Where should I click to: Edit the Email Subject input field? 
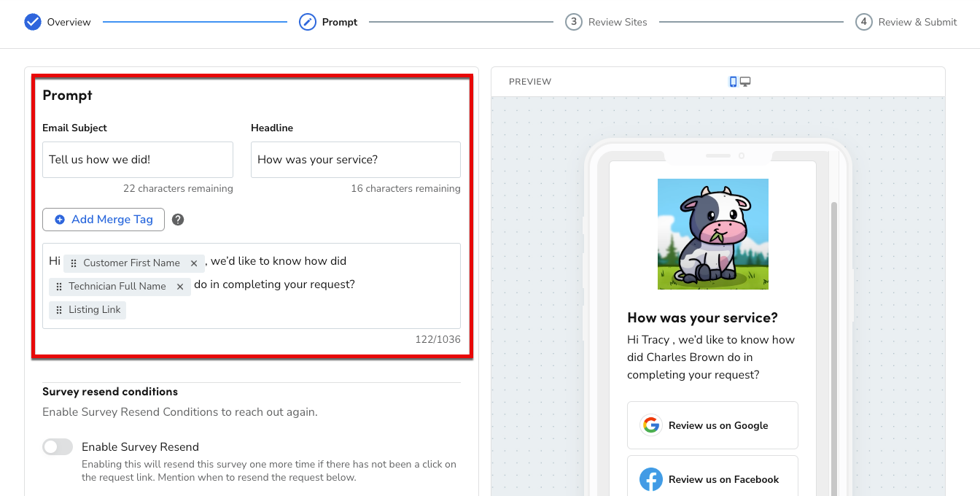pyautogui.click(x=137, y=159)
